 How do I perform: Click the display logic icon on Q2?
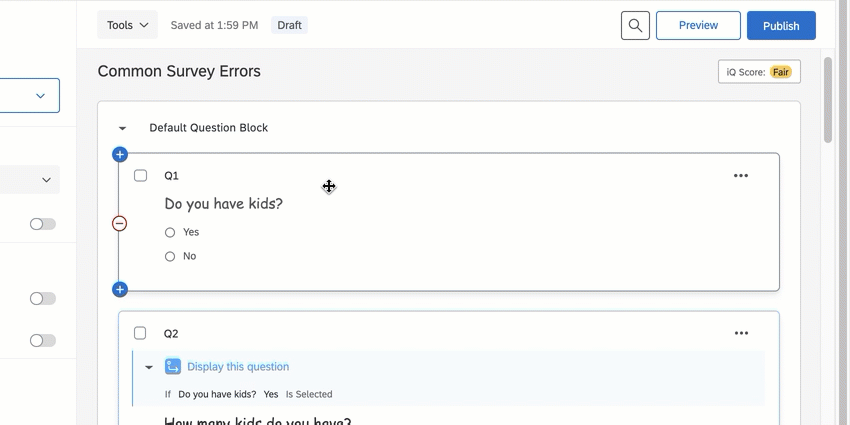[172, 366]
